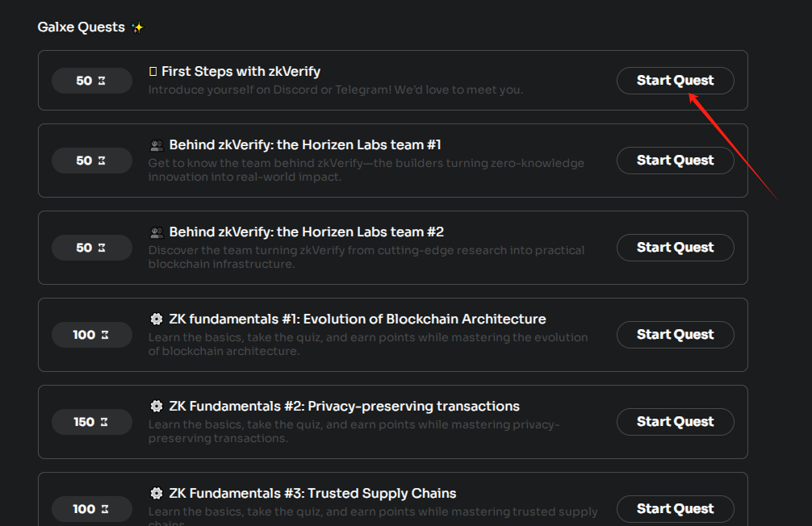Screen dimensions: 812x526
Task: Click the 50 points badge for First Steps
Action: [92, 81]
